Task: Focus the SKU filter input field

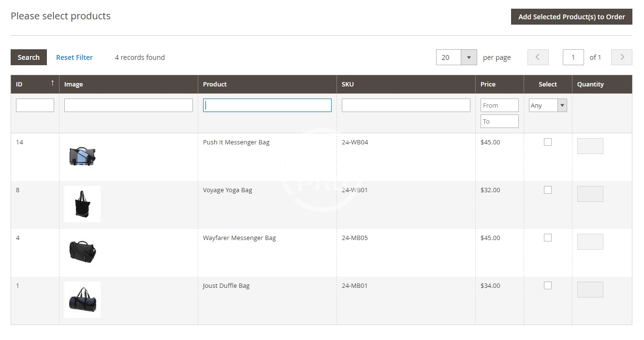Action: 406,105
